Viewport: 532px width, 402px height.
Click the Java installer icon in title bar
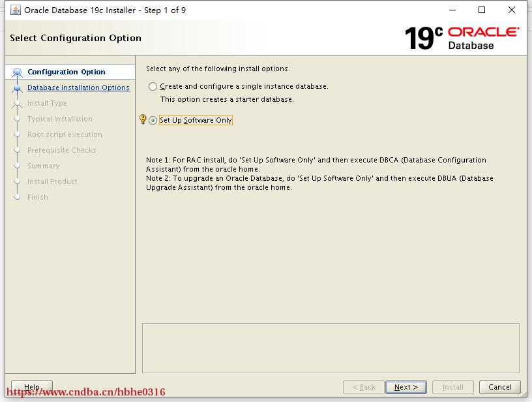(15, 10)
